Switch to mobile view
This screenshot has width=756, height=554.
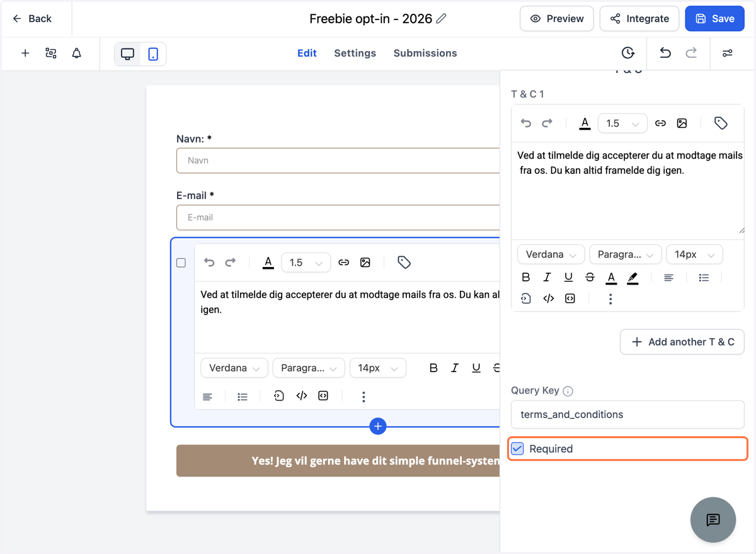pos(153,54)
